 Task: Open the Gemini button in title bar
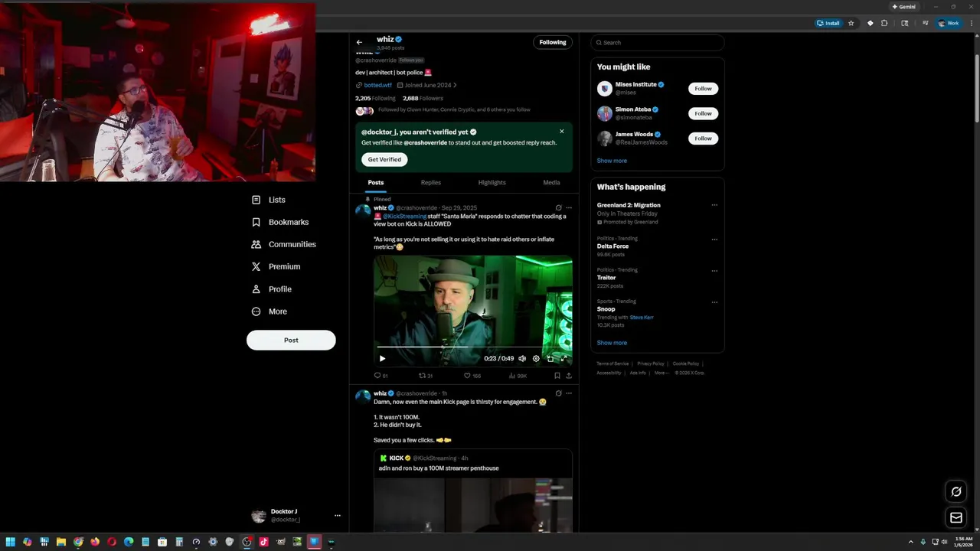click(x=903, y=7)
